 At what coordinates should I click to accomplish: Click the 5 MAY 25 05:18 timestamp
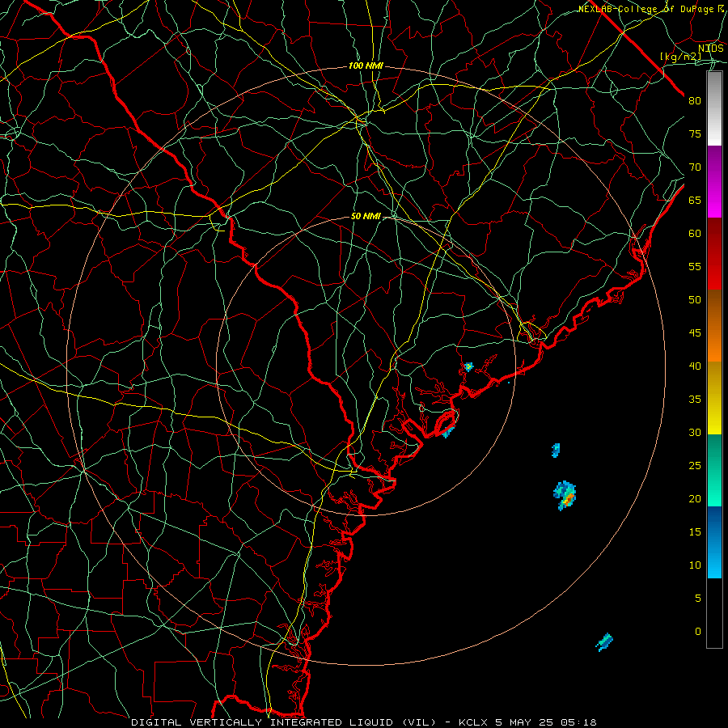click(545, 722)
